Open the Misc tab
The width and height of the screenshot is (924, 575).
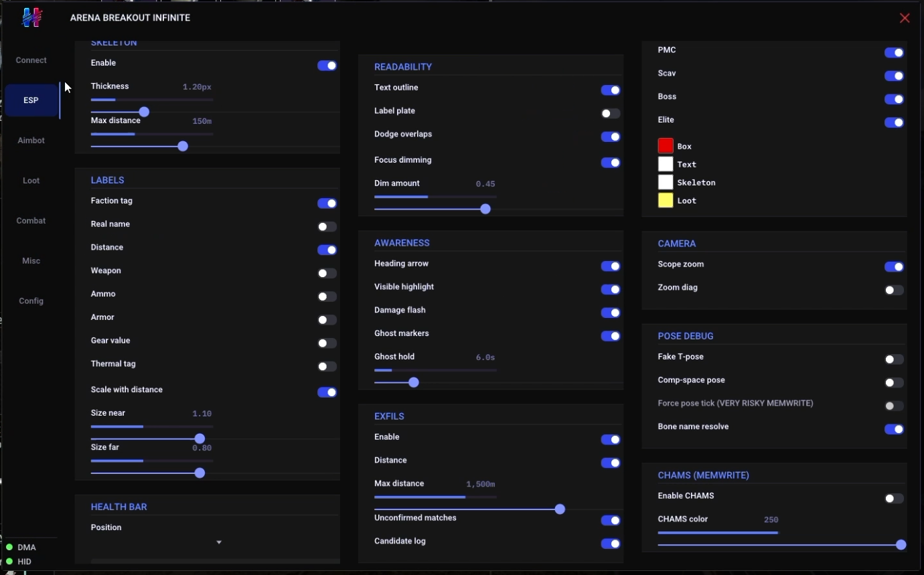point(31,261)
